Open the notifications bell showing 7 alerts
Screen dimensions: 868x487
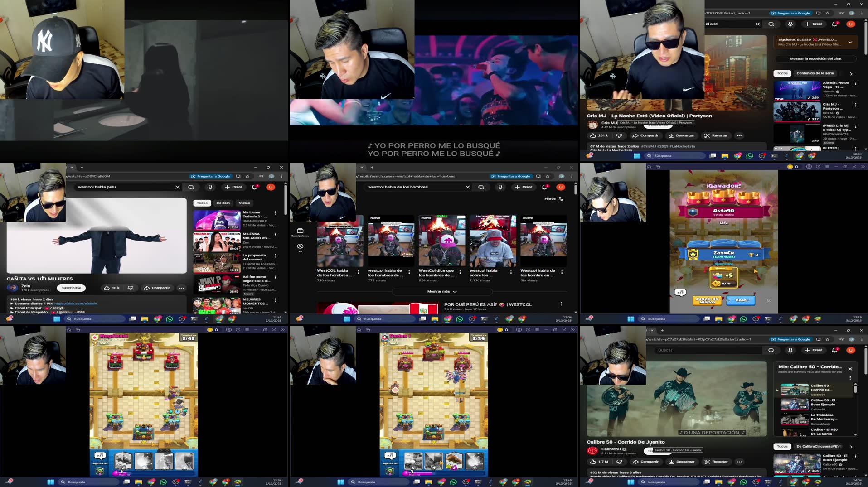click(544, 187)
